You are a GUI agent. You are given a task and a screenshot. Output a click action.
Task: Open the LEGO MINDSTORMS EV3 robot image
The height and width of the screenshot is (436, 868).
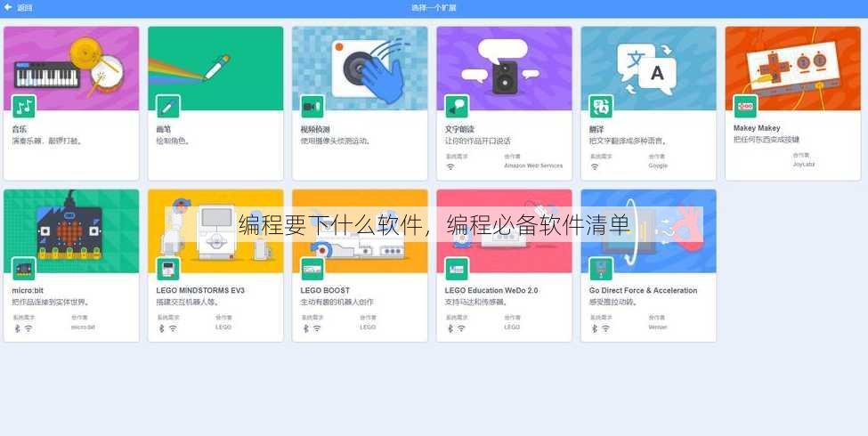(x=215, y=230)
